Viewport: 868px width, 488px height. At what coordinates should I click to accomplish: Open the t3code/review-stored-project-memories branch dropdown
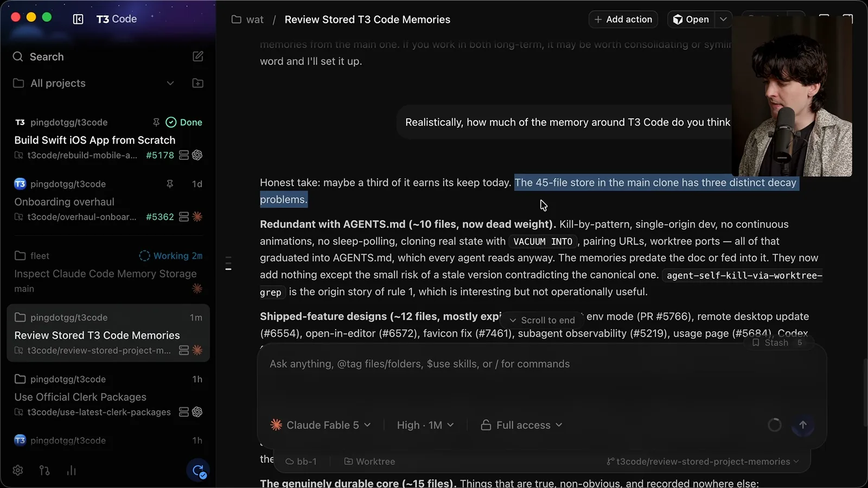703,461
